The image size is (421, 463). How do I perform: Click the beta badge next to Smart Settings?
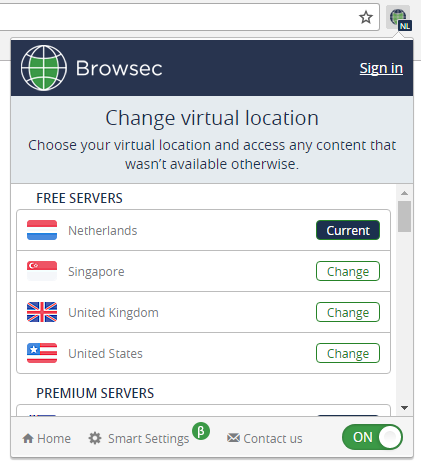coord(201,431)
